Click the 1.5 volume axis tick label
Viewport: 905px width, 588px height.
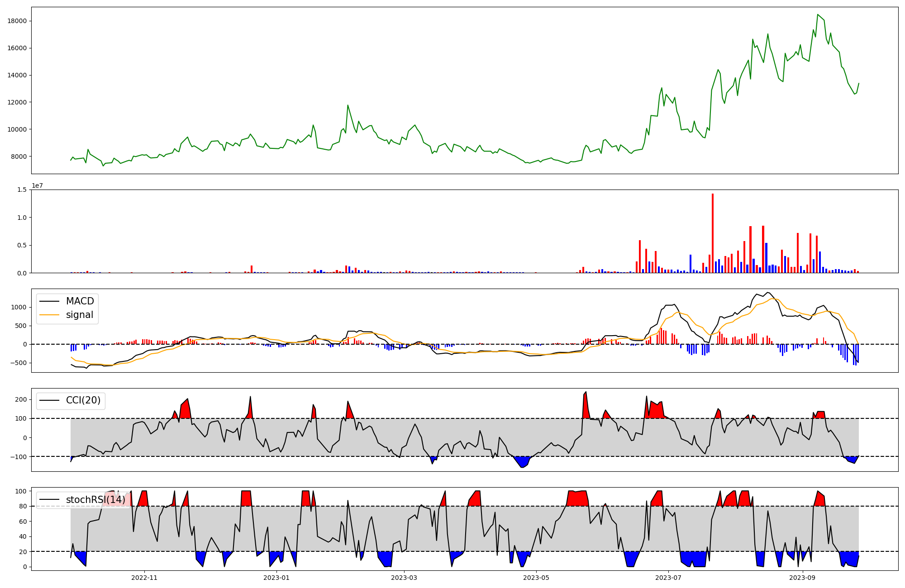[x=22, y=190]
